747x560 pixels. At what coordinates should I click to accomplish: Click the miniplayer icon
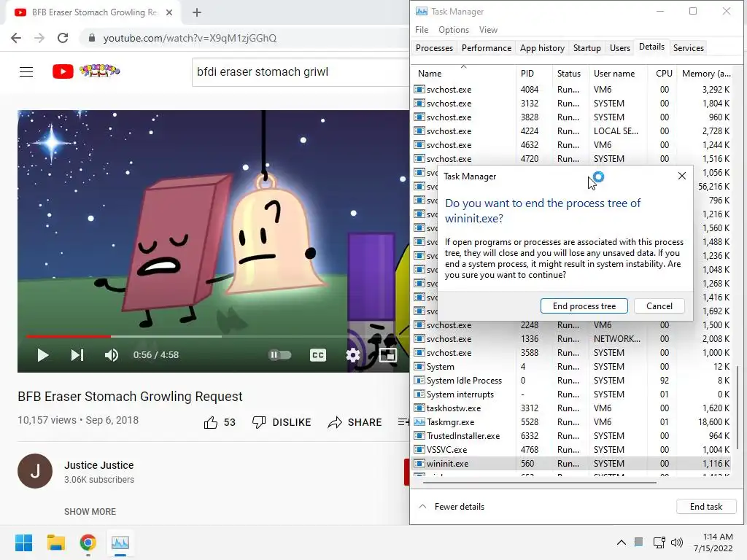(388, 355)
